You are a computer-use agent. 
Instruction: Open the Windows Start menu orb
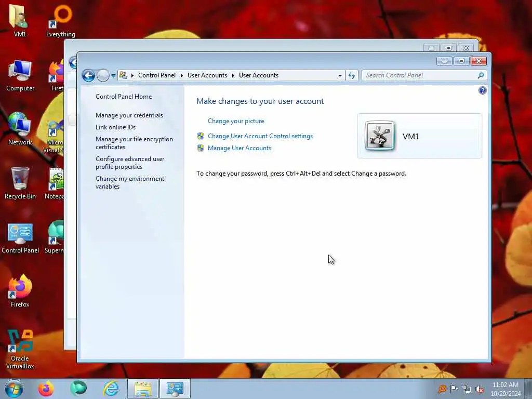coord(14,389)
